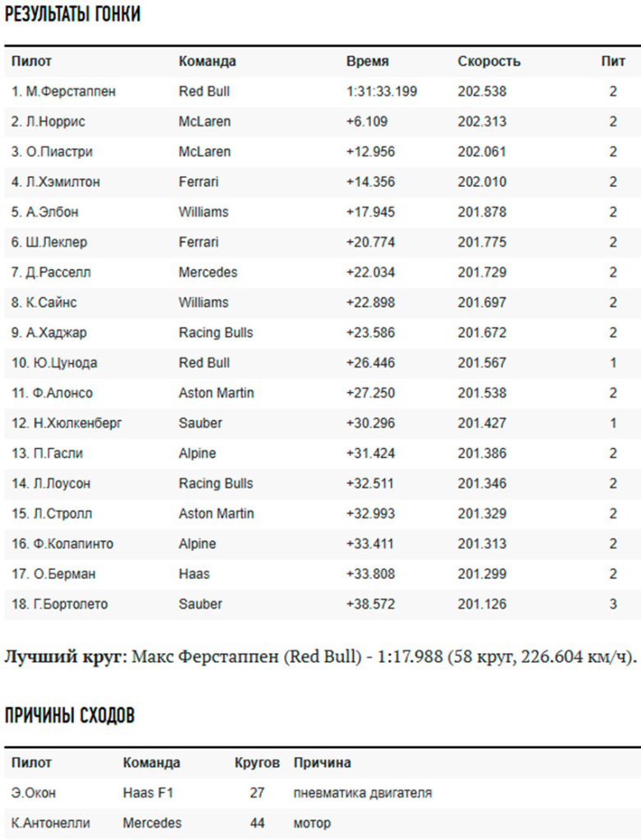Select the М.Ферстаппен driver row
Image resolution: width=641 pixels, height=840 pixels.
[323, 92]
